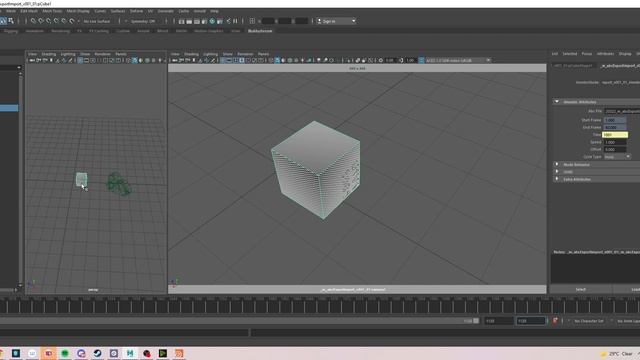The width and height of the screenshot is (640, 360).
Task: Click Select Camera icon in left viewport
Action: pyautogui.click(x=32, y=60)
